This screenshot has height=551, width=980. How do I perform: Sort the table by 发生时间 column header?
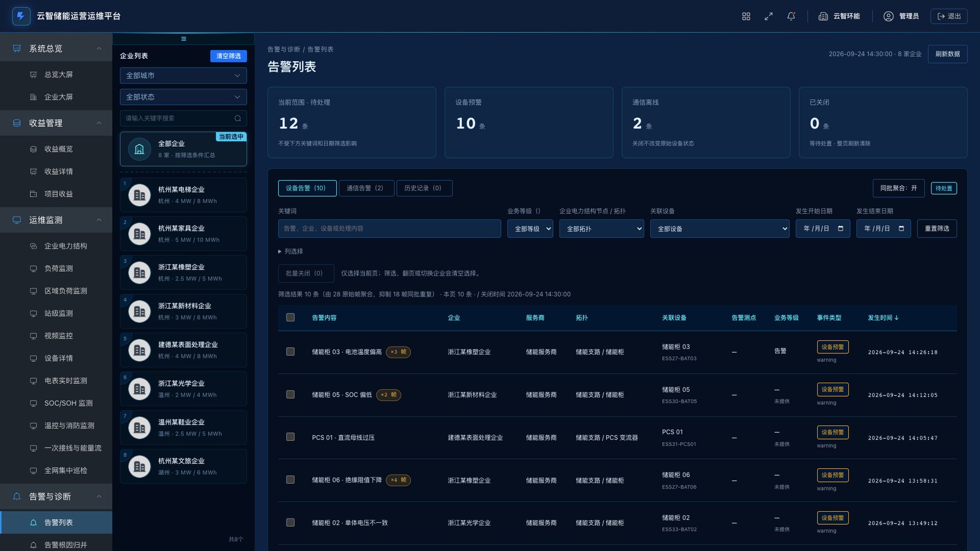883,318
